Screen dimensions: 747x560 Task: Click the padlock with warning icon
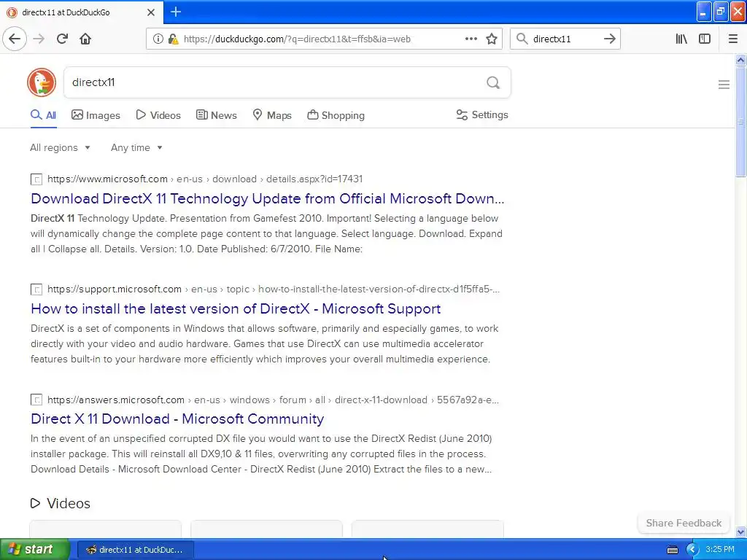coord(173,39)
